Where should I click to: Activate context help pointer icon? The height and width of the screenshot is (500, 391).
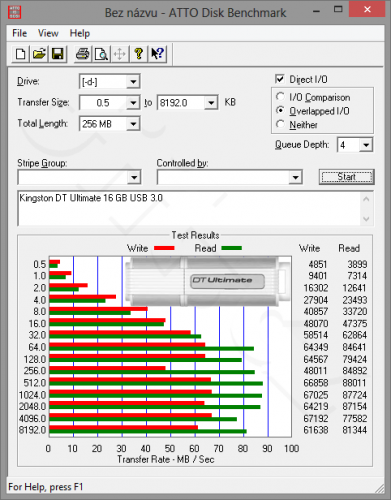[157, 54]
